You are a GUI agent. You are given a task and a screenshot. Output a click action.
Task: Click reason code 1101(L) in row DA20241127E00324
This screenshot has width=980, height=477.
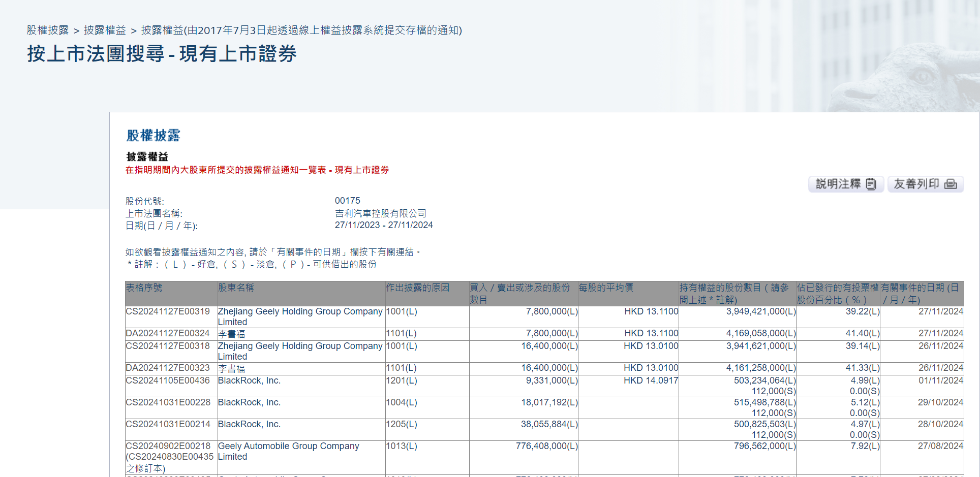402,333
